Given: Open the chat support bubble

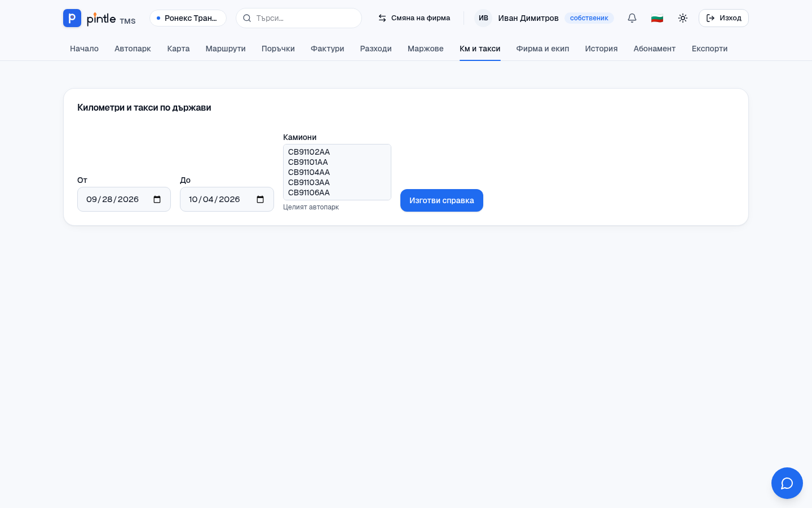Looking at the screenshot, I should 787,483.
